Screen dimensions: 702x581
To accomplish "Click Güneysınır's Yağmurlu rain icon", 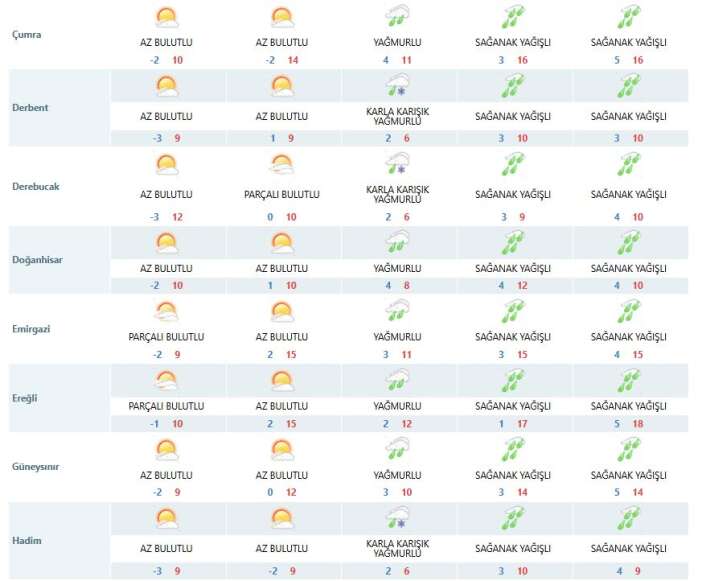I will tap(398, 451).
